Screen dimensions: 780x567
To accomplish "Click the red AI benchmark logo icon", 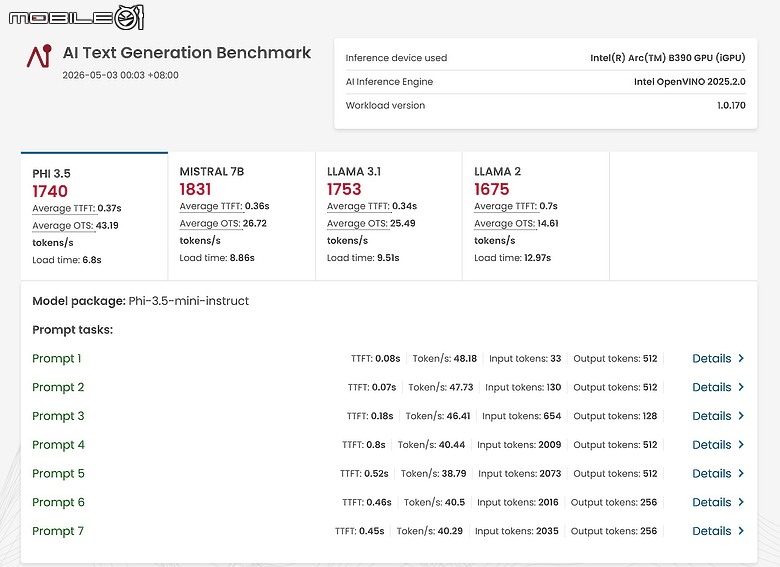I will pos(39,56).
